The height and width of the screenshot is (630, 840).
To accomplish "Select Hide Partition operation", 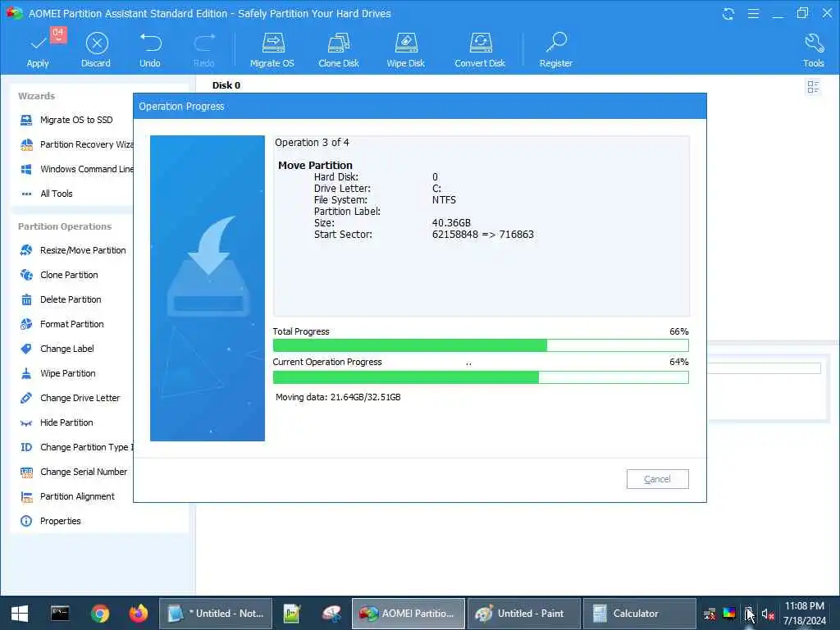I will (x=57, y=422).
